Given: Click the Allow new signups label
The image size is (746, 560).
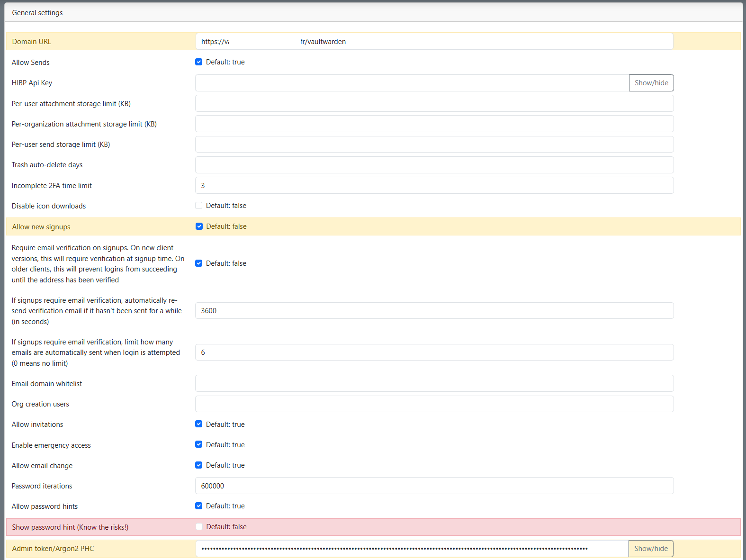Looking at the screenshot, I should (x=41, y=227).
